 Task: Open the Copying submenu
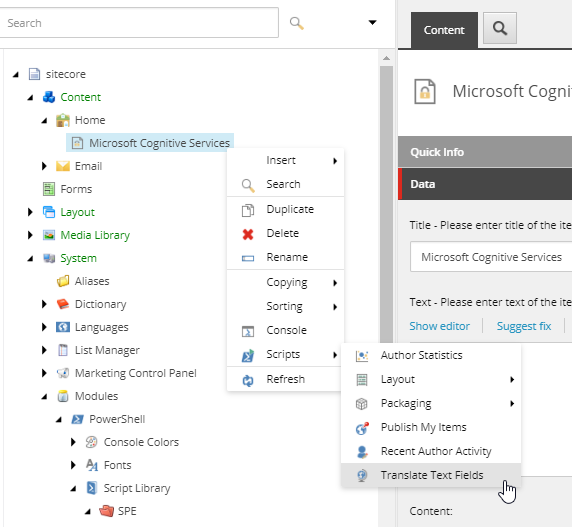285,283
